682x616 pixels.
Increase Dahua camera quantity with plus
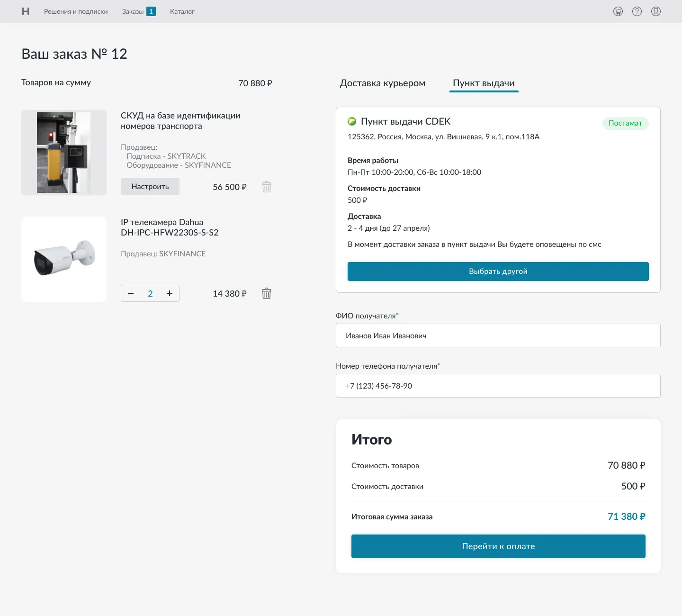tap(170, 293)
